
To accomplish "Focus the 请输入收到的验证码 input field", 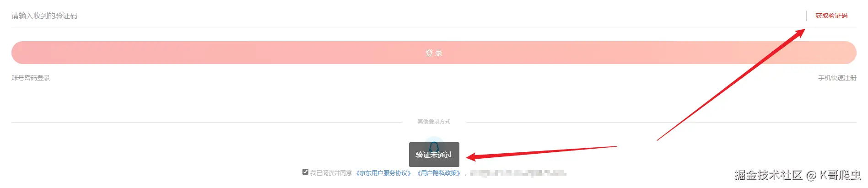I will click(x=407, y=16).
